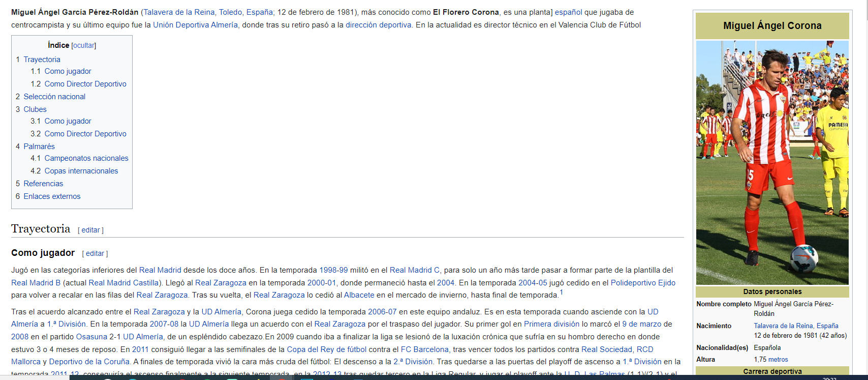Open the '9 de marzo' date link

642,324
